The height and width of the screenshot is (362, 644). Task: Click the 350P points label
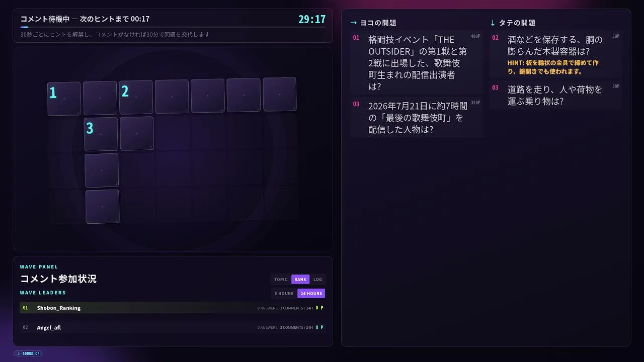[x=475, y=103]
